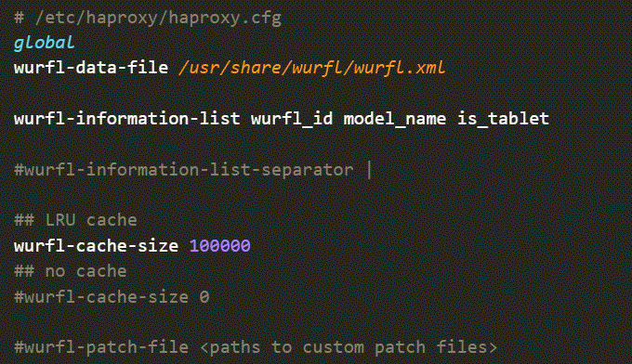Viewport: 632px width, 364px height.
Task: Select the purple value '100000'
Action: pos(220,246)
